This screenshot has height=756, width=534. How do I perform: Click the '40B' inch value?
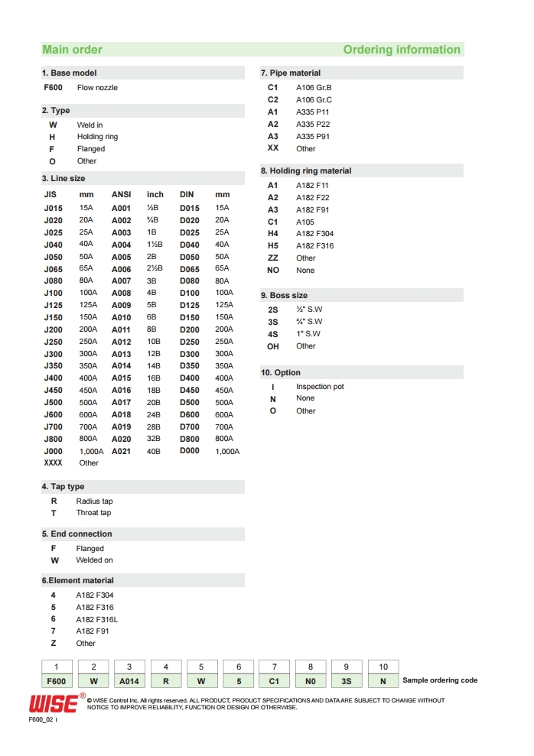[154, 451]
